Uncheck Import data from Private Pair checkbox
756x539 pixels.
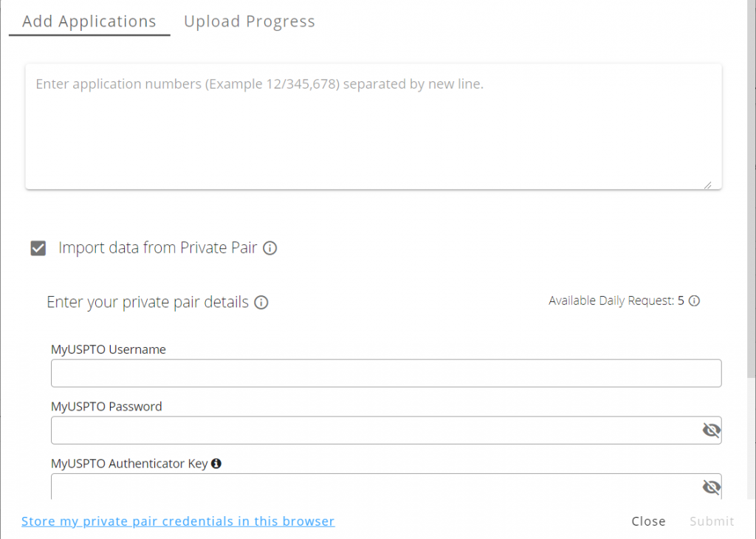coord(38,248)
